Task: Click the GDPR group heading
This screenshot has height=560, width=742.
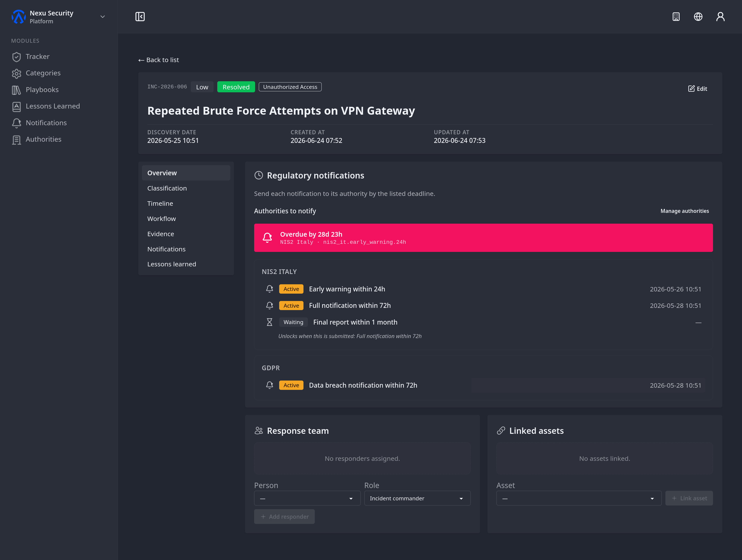Action: tap(271, 368)
